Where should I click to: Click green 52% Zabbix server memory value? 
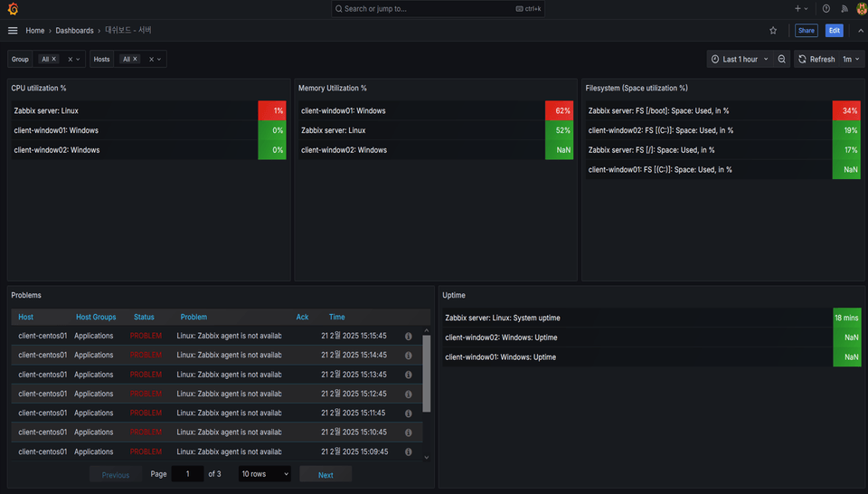click(559, 130)
